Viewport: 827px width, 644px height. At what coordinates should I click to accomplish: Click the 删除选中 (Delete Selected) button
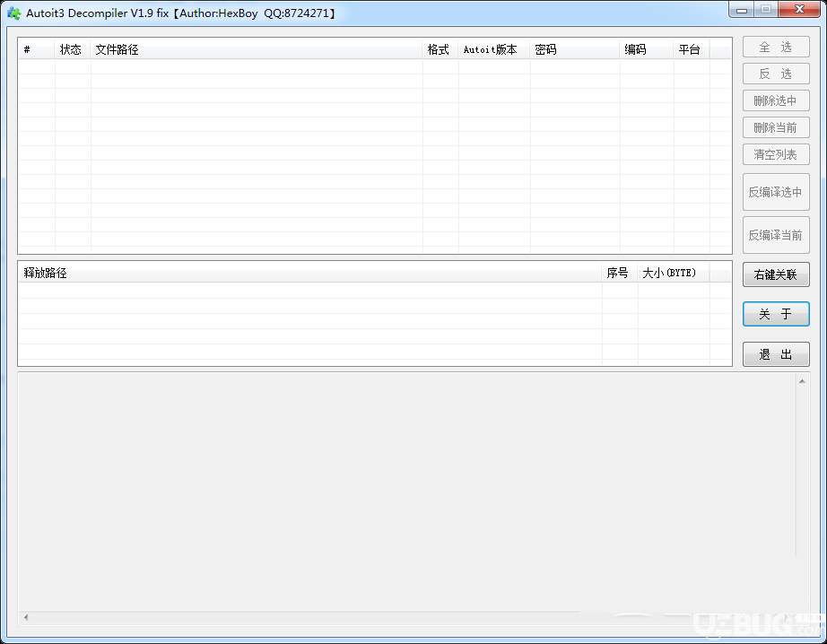point(776,100)
